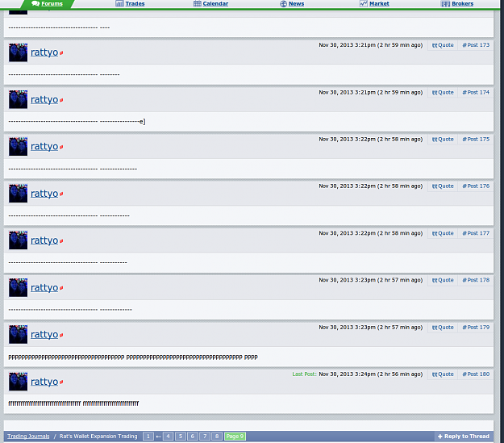Click rattyo avatar on post 180
504x443 pixels.
[x=18, y=381]
